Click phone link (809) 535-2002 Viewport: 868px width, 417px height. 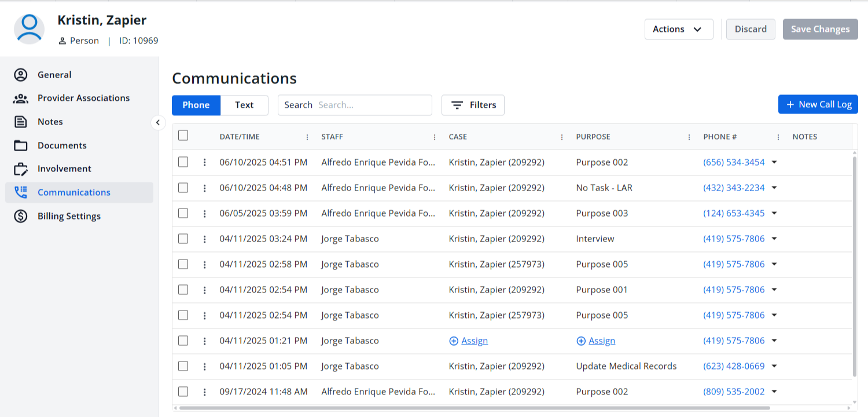tap(734, 392)
